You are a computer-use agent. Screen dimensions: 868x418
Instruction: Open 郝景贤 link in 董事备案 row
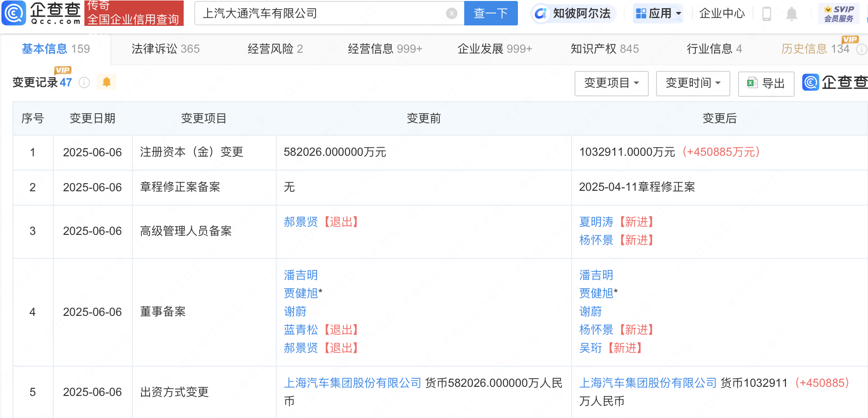coord(301,348)
